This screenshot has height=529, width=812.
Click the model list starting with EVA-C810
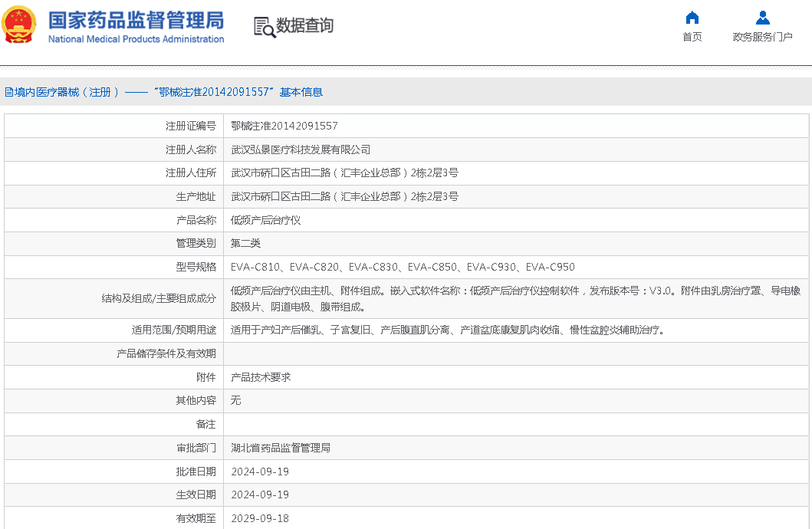pyautogui.click(x=403, y=267)
